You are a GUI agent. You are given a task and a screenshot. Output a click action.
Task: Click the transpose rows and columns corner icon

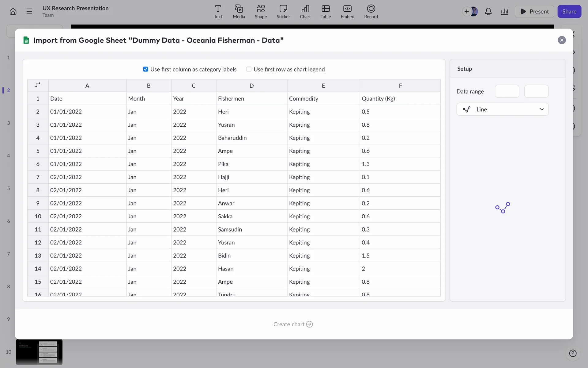click(38, 85)
